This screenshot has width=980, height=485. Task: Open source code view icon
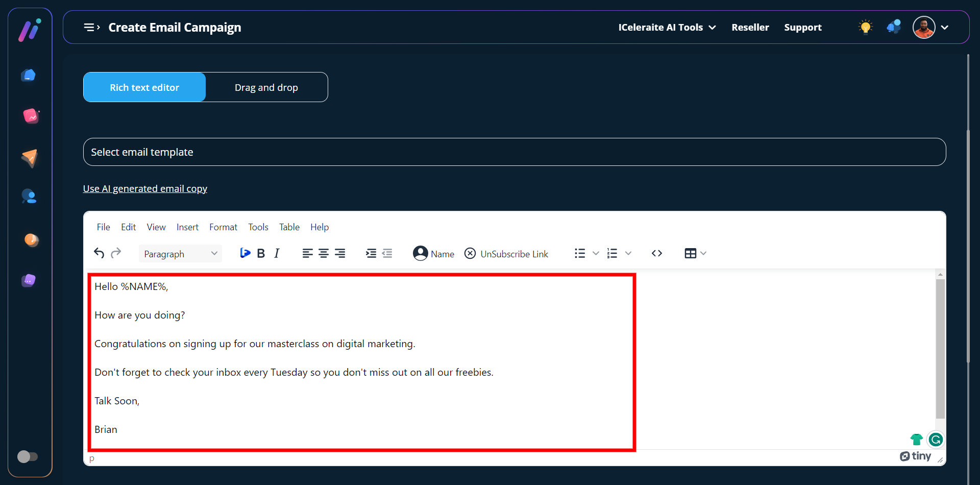click(657, 254)
